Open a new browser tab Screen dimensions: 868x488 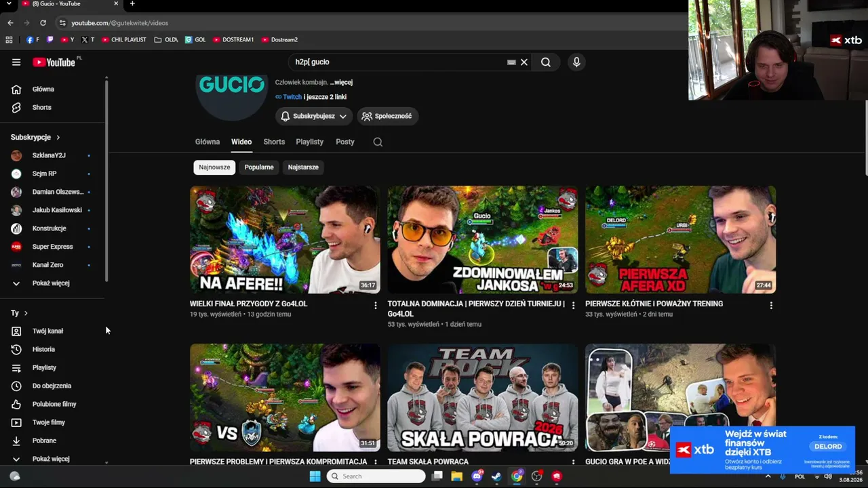pyautogui.click(x=132, y=4)
